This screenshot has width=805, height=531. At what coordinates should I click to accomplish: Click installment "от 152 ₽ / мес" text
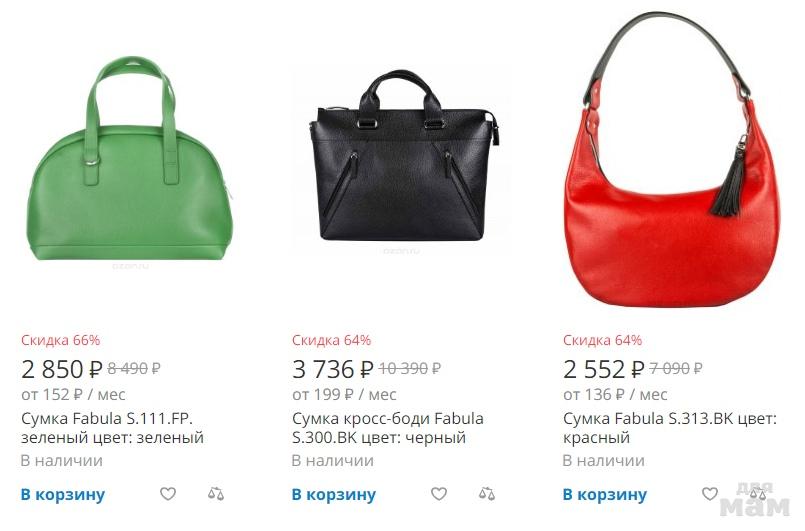coord(73,394)
